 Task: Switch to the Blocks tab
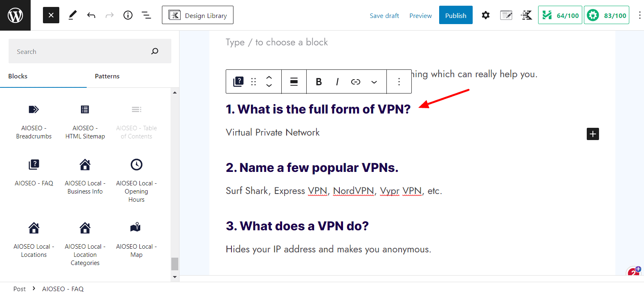tap(18, 76)
